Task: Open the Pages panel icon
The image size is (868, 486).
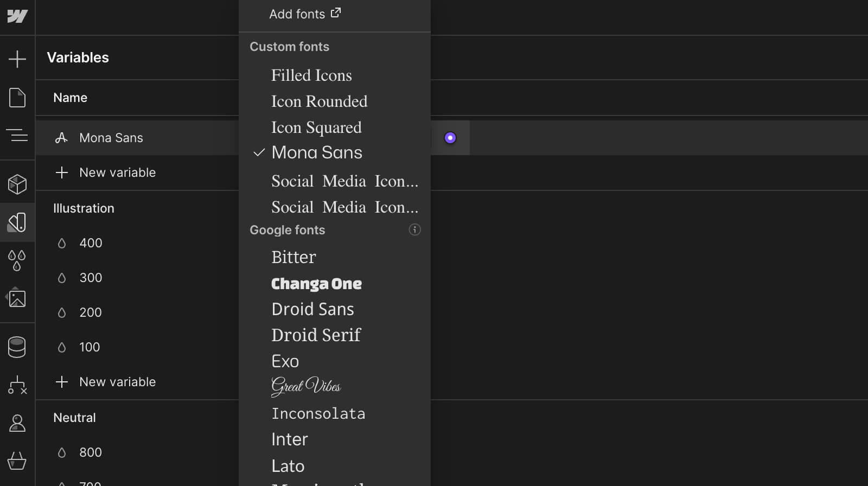Action: point(17,98)
